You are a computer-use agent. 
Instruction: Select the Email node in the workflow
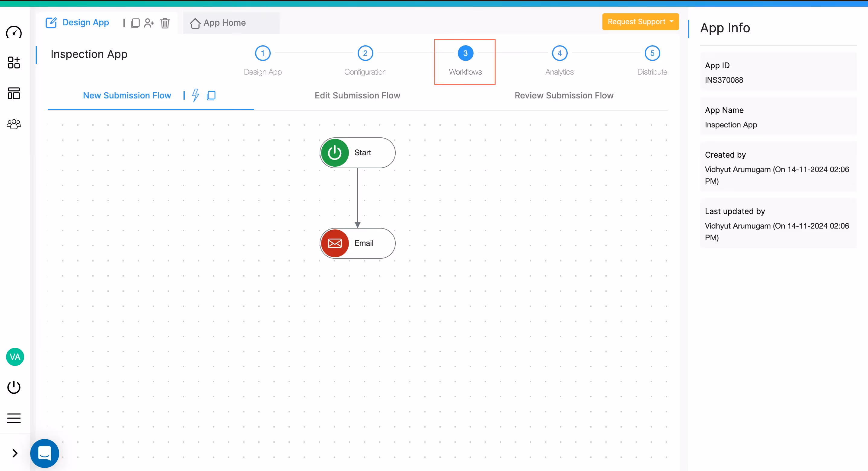point(357,243)
